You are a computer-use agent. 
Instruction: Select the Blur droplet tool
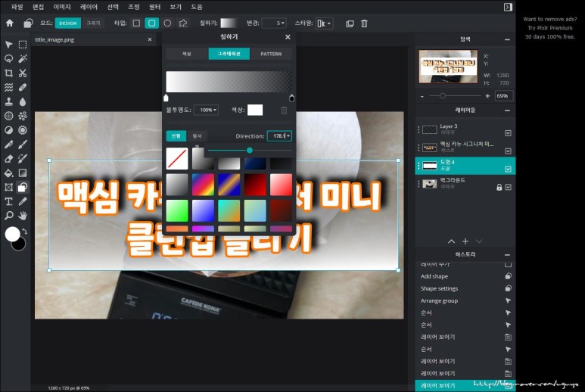click(x=23, y=101)
